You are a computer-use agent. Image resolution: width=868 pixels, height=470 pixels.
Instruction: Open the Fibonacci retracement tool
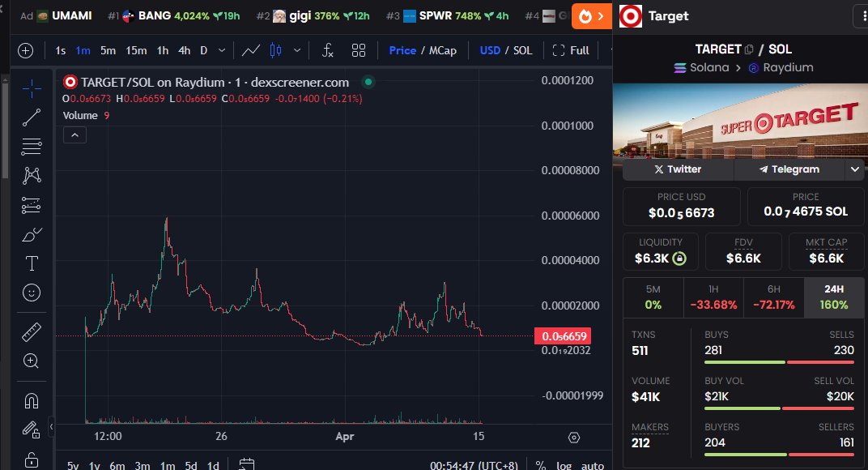(x=32, y=147)
